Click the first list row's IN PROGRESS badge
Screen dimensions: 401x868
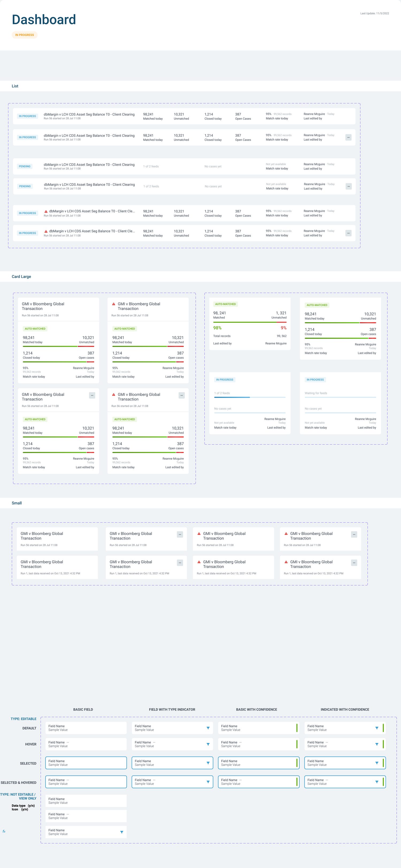27,116
